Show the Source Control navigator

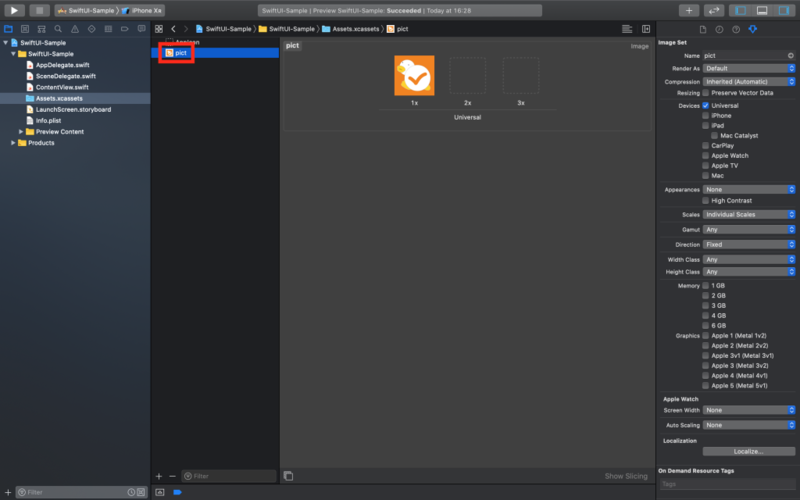pyautogui.click(x=25, y=29)
